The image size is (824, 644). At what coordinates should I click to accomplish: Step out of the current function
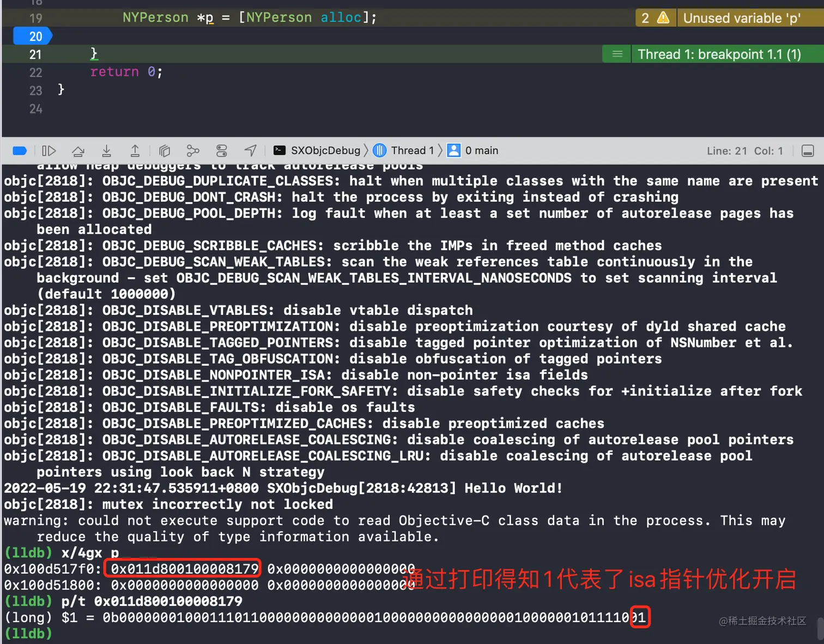click(x=135, y=151)
